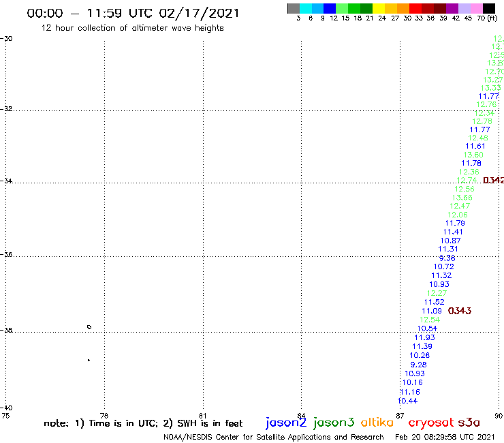
Task: Click the NOAA/NESDIS Center credit line
Action: pyautogui.click(x=274, y=437)
